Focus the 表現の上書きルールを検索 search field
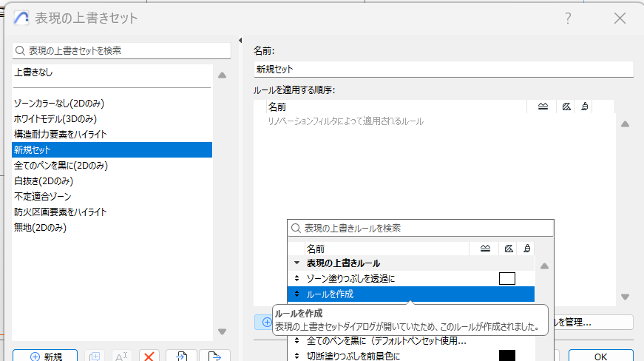The image size is (644, 361). tap(421, 228)
